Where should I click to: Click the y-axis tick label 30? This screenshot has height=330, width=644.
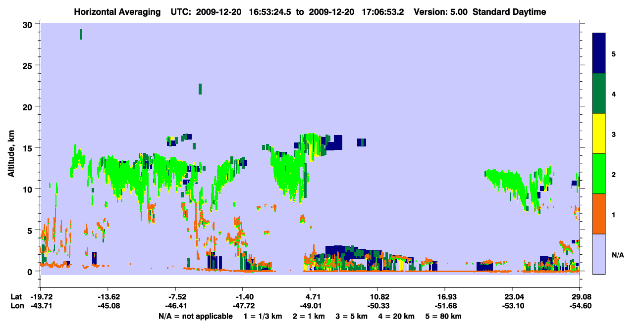click(x=29, y=25)
